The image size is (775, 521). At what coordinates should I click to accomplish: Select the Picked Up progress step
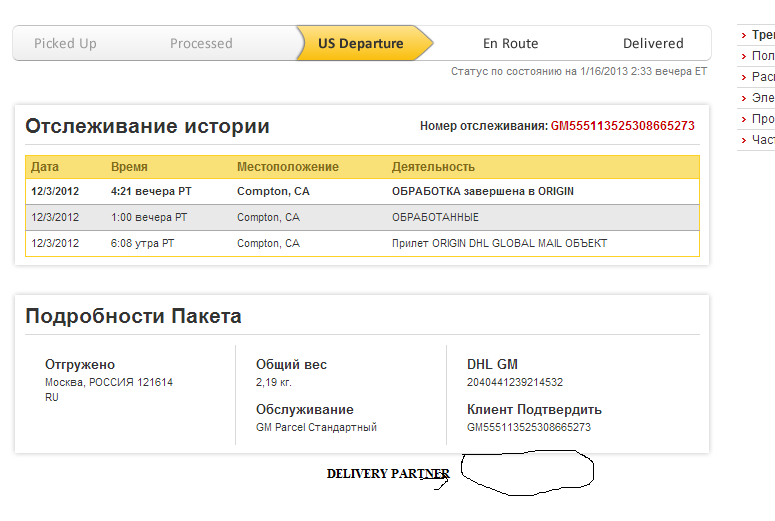[65, 44]
